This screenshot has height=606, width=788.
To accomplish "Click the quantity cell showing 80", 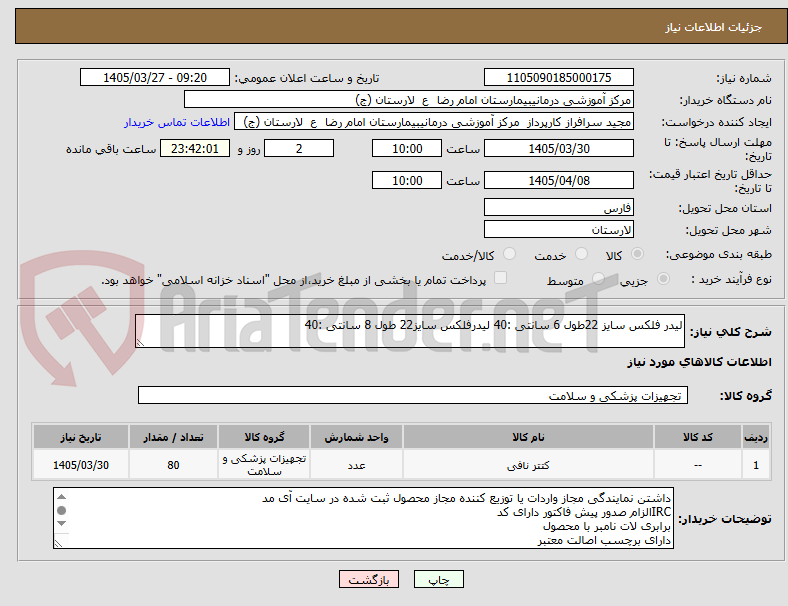I will point(173,465).
